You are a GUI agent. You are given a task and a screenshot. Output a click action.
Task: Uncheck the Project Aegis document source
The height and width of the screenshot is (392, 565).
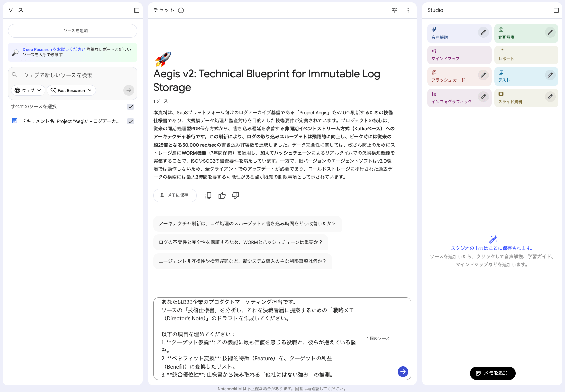[131, 121]
